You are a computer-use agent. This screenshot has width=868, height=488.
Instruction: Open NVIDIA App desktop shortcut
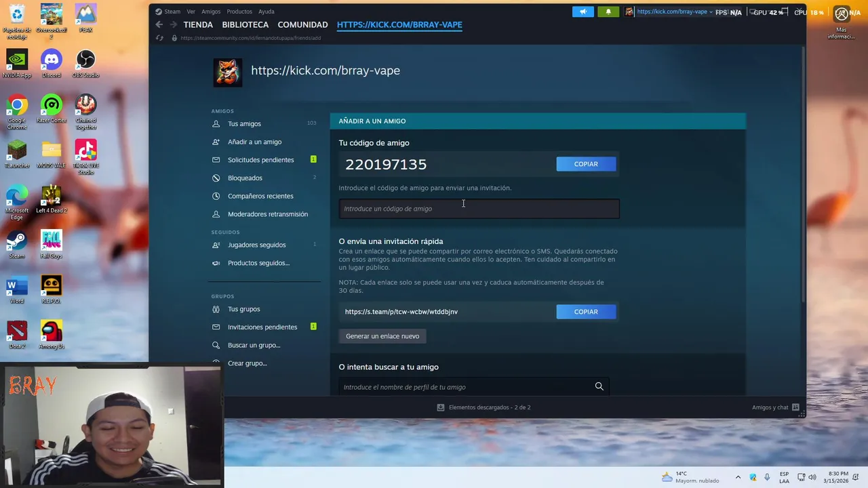[x=17, y=64]
